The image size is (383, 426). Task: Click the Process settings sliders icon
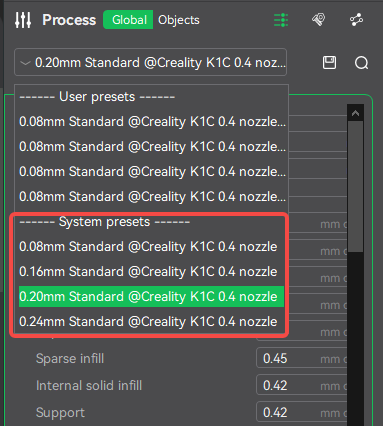[x=23, y=20]
